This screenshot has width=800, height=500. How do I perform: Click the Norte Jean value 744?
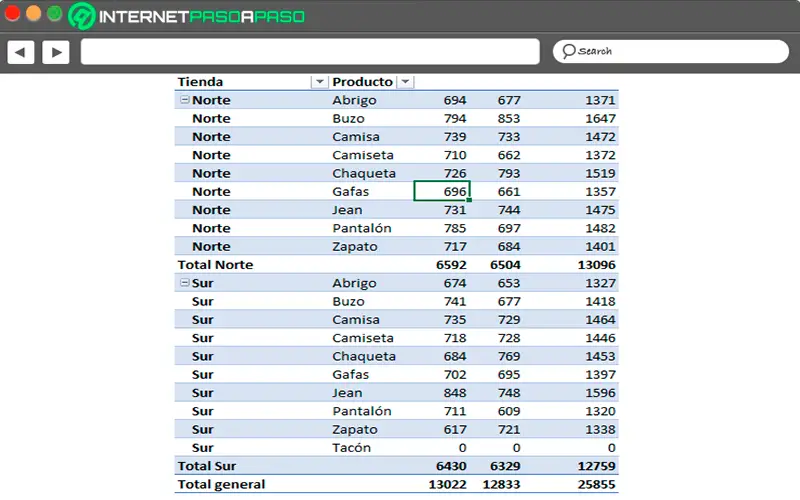pos(509,210)
